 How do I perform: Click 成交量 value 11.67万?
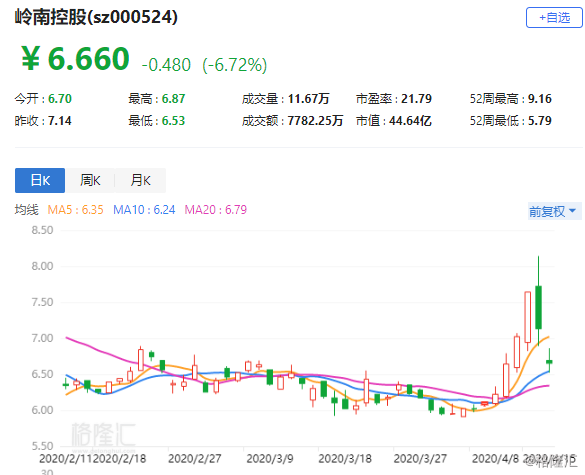point(309,99)
